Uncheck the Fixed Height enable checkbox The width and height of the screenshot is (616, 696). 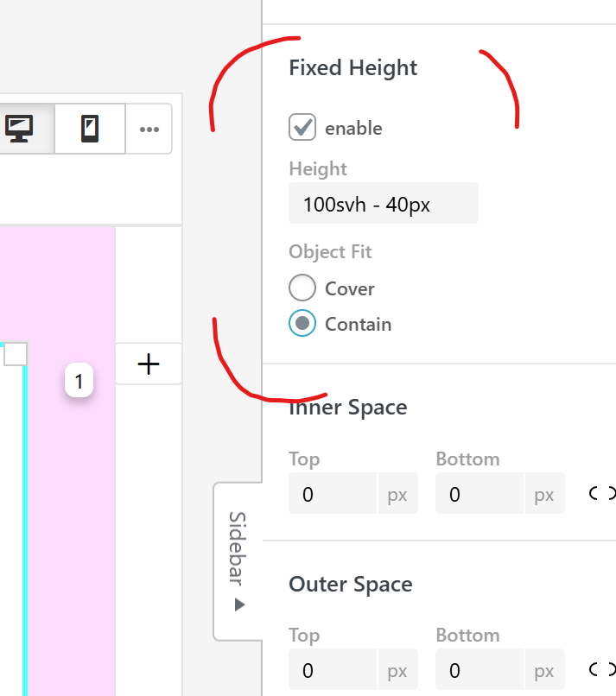point(302,128)
